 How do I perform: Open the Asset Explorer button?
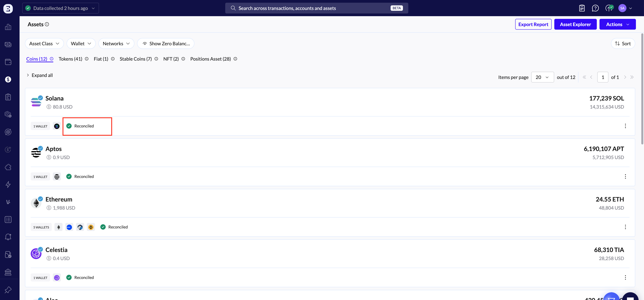pos(575,24)
